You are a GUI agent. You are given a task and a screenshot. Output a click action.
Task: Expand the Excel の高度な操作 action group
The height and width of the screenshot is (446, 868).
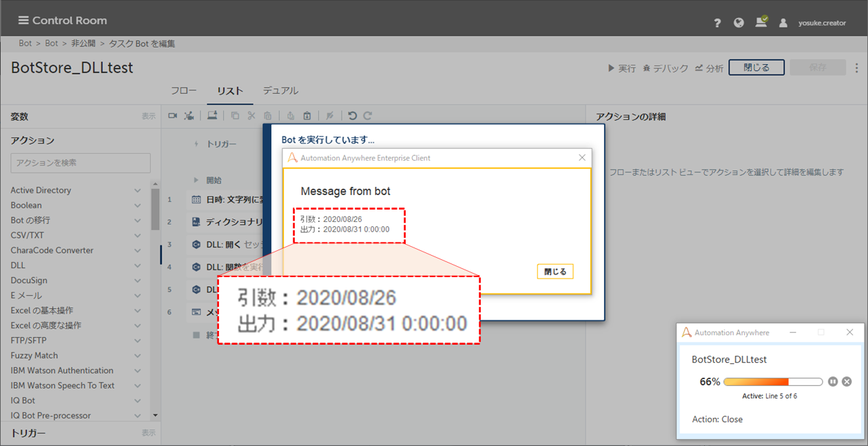tap(138, 325)
